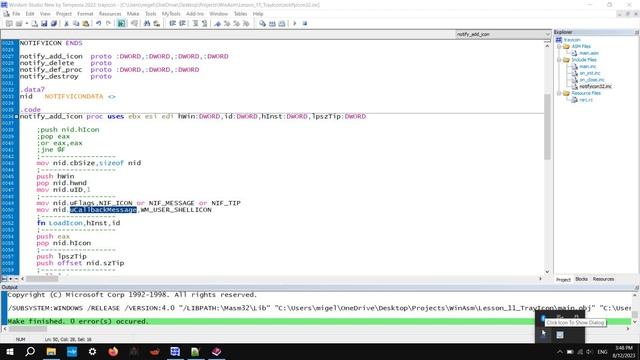Click the Output pane horizontal scrollbar thumb

point(29,329)
